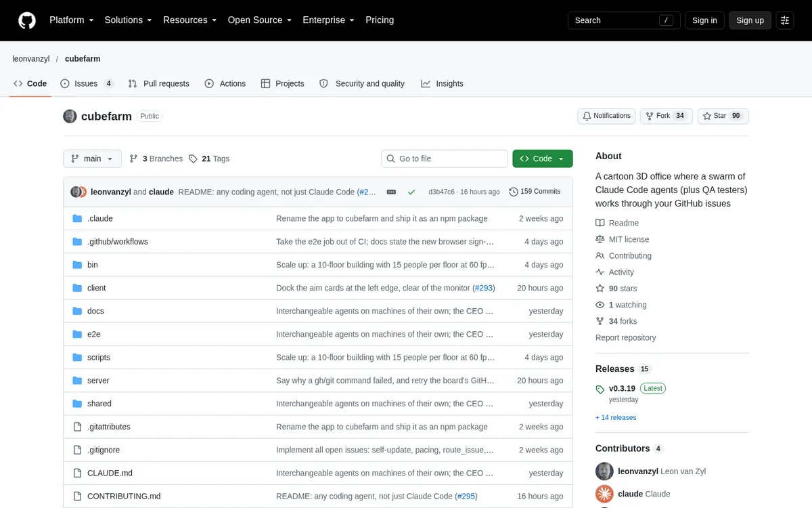812x508 pixels.
Task: Click the Sign up button
Action: point(750,20)
